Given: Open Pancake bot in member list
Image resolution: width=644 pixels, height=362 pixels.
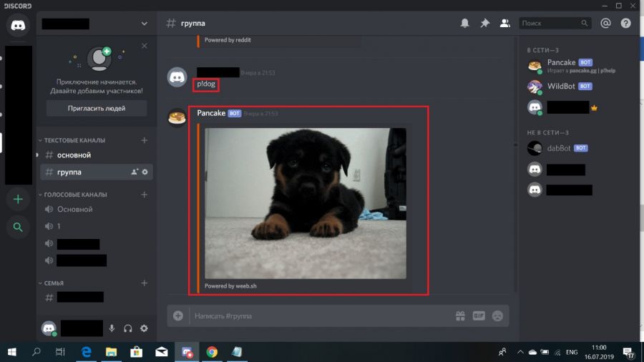Looking at the screenshot, I should tap(577, 66).
